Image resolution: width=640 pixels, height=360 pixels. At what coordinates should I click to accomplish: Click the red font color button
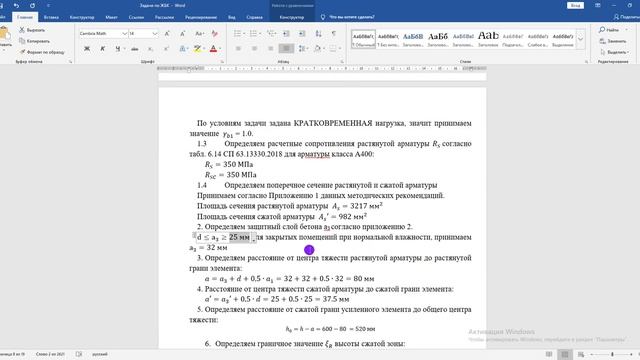[x=213, y=49]
